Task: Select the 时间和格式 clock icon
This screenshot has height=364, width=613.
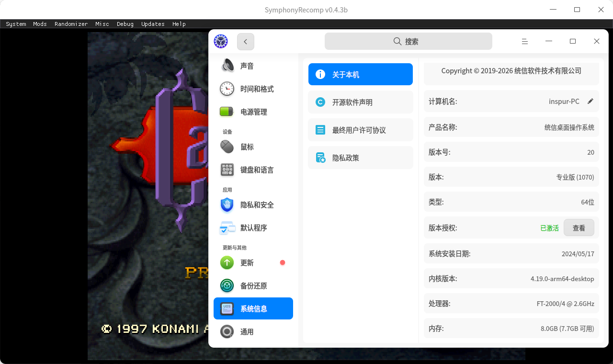Action: [x=227, y=89]
